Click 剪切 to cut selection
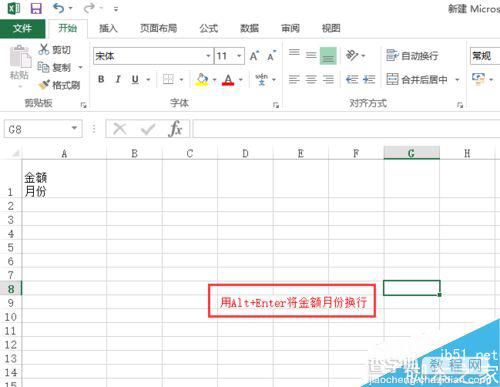Viewport: 500px width, 387px height. [55, 50]
